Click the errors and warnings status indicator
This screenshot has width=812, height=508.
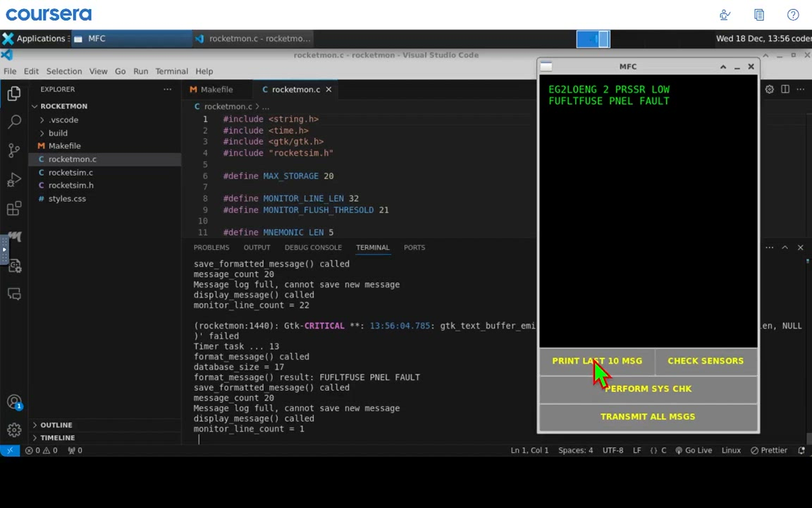point(42,450)
